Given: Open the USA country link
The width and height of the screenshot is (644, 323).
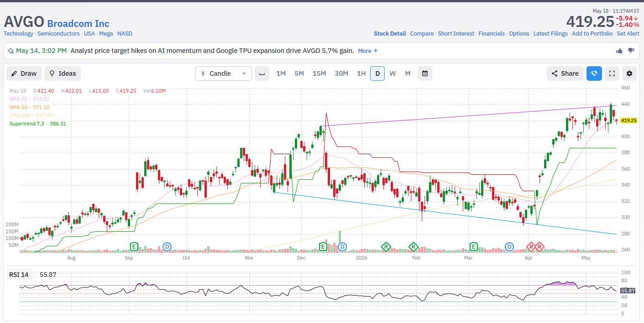Looking at the screenshot, I should pyautogui.click(x=89, y=34).
